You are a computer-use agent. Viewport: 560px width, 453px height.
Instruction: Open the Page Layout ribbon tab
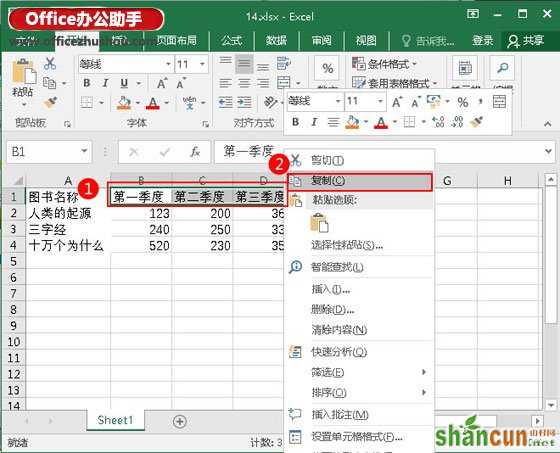coord(177,40)
